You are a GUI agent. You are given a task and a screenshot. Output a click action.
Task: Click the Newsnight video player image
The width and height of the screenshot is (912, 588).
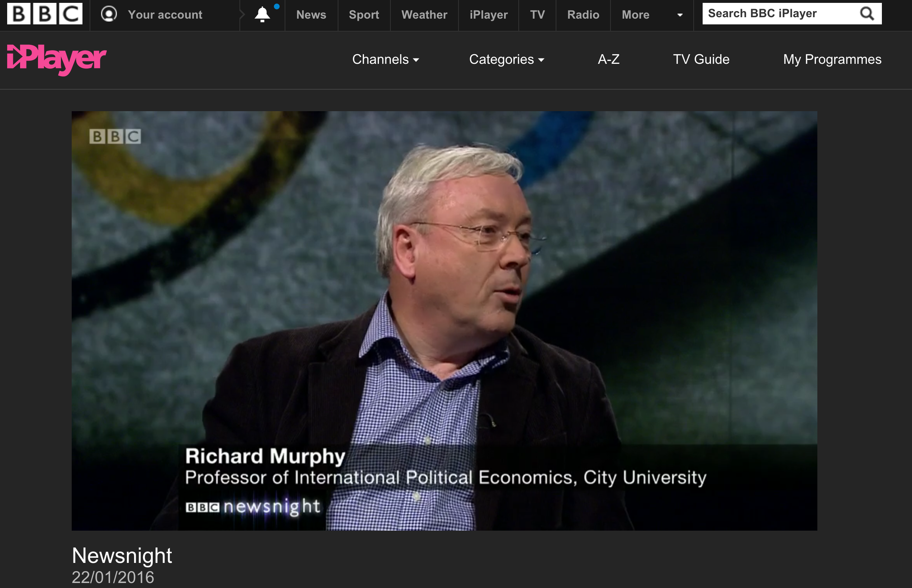[444, 320]
